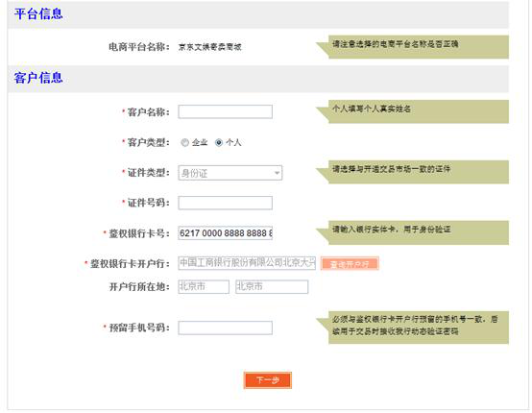
Task: Click the second 北京市 city box
Action: pyautogui.click(x=272, y=287)
